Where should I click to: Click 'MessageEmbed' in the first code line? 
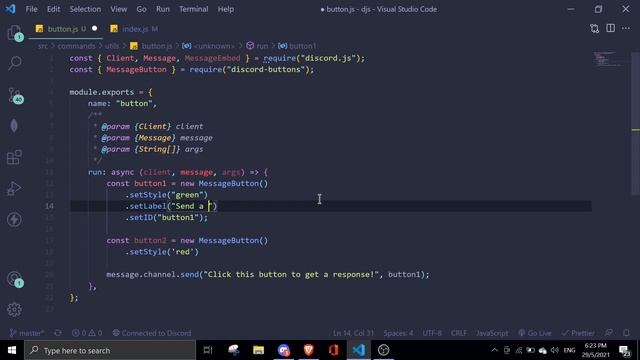pyautogui.click(x=212, y=58)
